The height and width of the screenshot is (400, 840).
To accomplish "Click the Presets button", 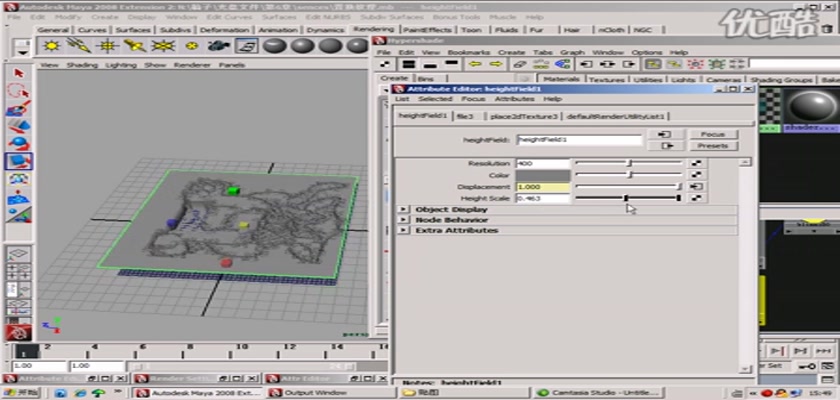I will click(712, 146).
